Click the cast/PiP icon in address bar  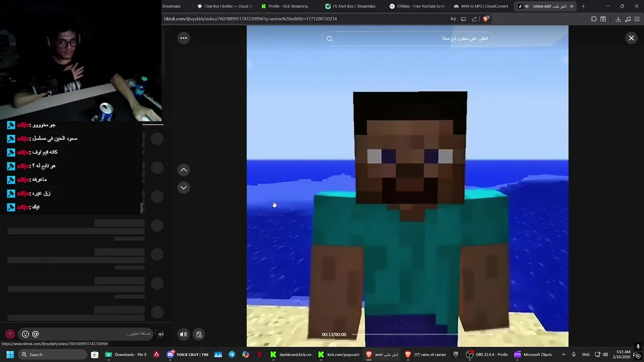point(463,19)
